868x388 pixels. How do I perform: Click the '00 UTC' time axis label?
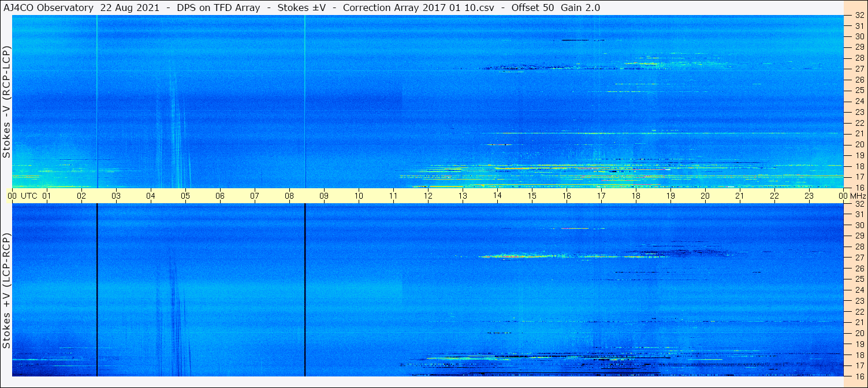23,196
